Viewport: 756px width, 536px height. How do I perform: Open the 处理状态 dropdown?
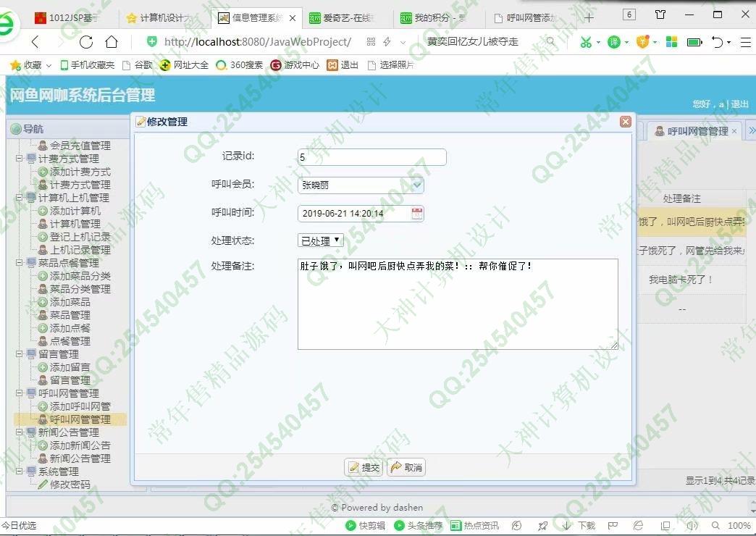click(x=320, y=240)
